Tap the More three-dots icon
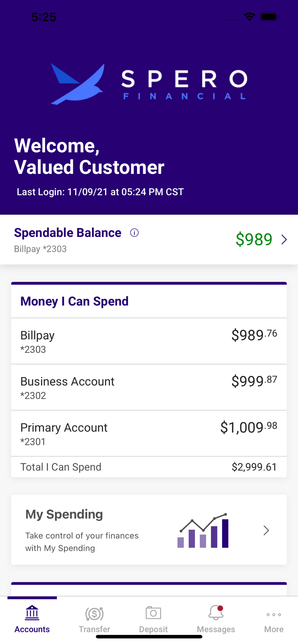Screen dimensions: 298x644 (274, 614)
